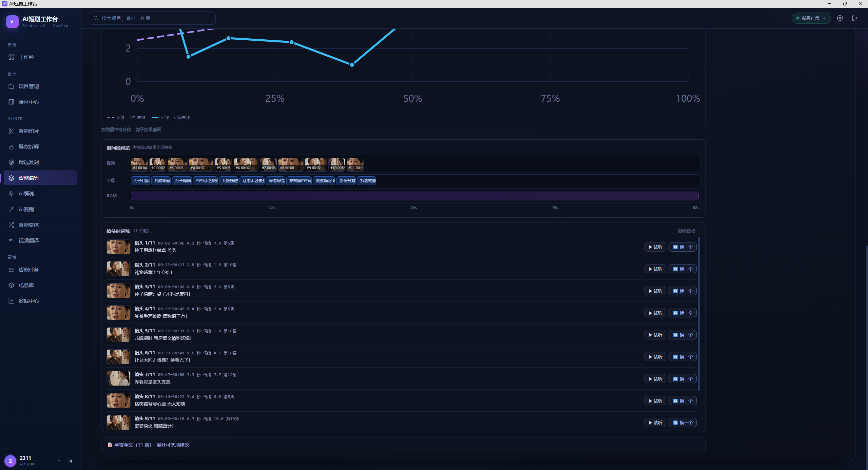Select subtitle chip 让老木匠走货
This screenshot has width=868, height=470.
pyautogui.click(x=252, y=181)
